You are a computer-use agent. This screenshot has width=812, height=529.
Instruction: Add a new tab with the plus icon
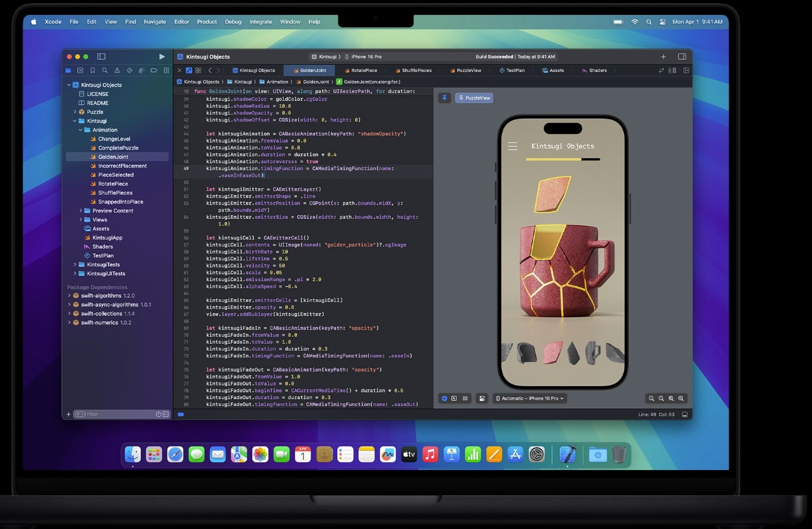coord(663,57)
